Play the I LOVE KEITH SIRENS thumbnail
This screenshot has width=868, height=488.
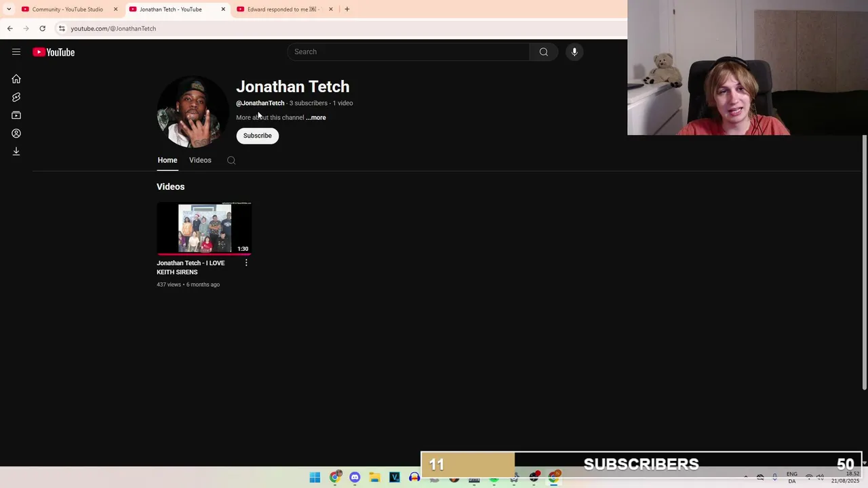pyautogui.click(x=204, y=228)
